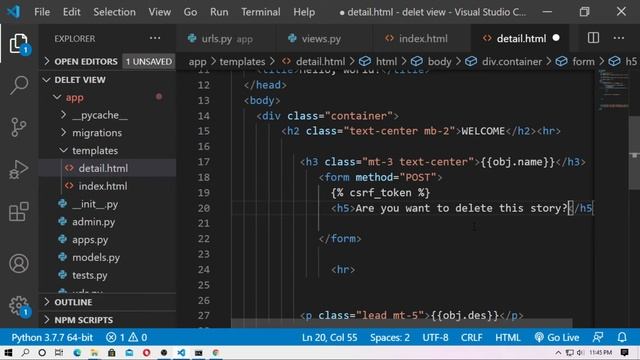The width and height of the screenshot is (640, 360).
Task: Switch to the urls.py tab
Action: (226, 39)
